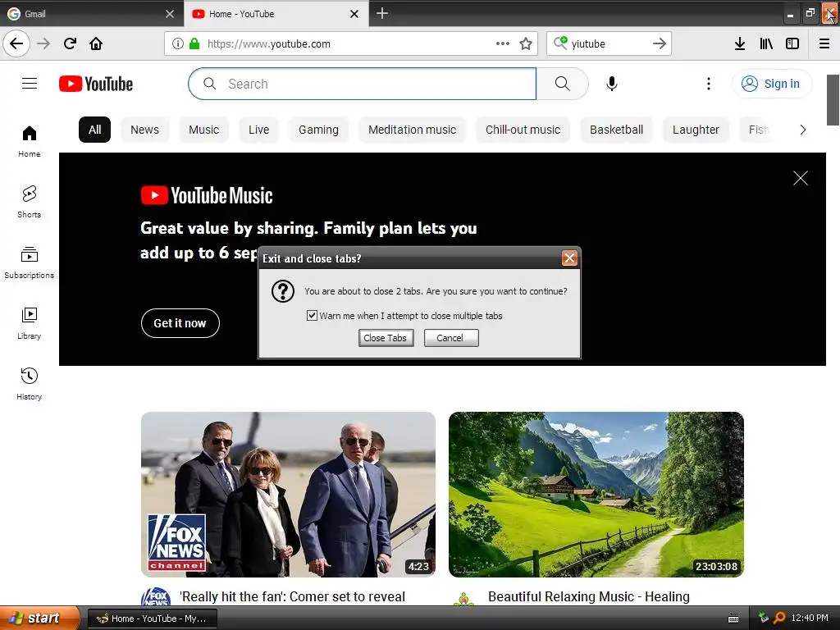Confirm with Close Tabs button

click(386, 337)
